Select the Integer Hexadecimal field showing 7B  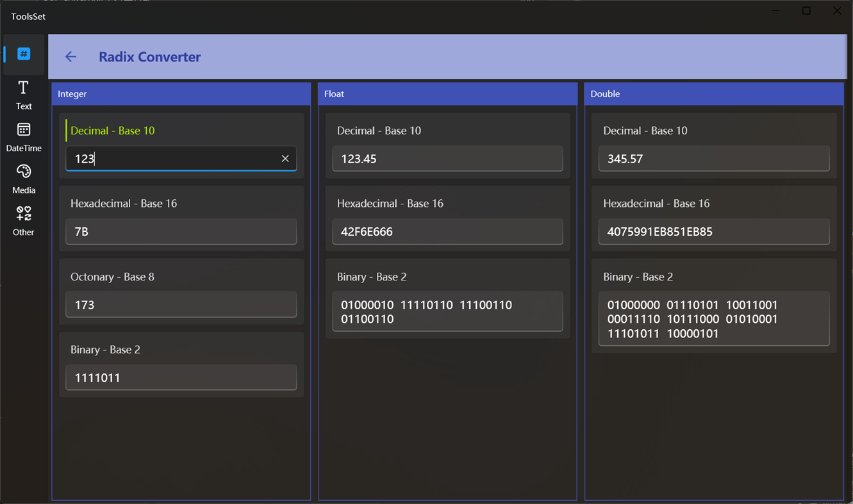(181, 232)
